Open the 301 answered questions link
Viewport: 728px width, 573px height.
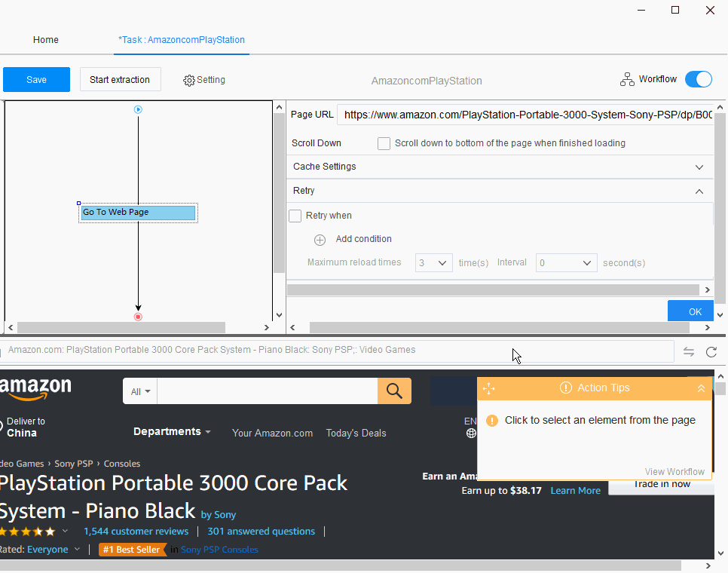pos(261,532)
